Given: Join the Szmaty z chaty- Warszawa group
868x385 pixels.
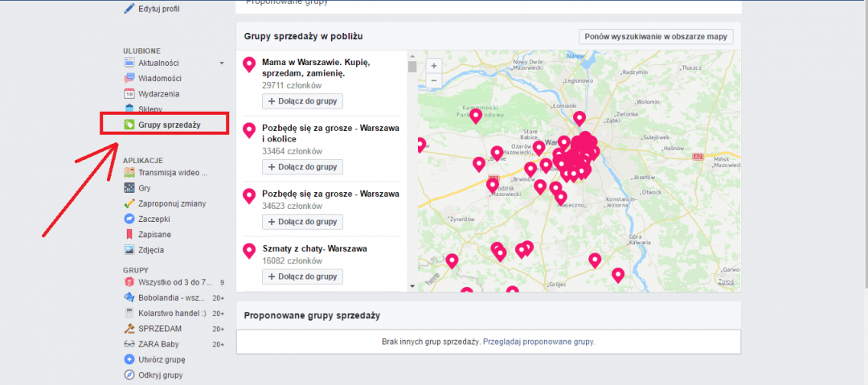Looking at the screenshot, I should (x=302, y=276).
